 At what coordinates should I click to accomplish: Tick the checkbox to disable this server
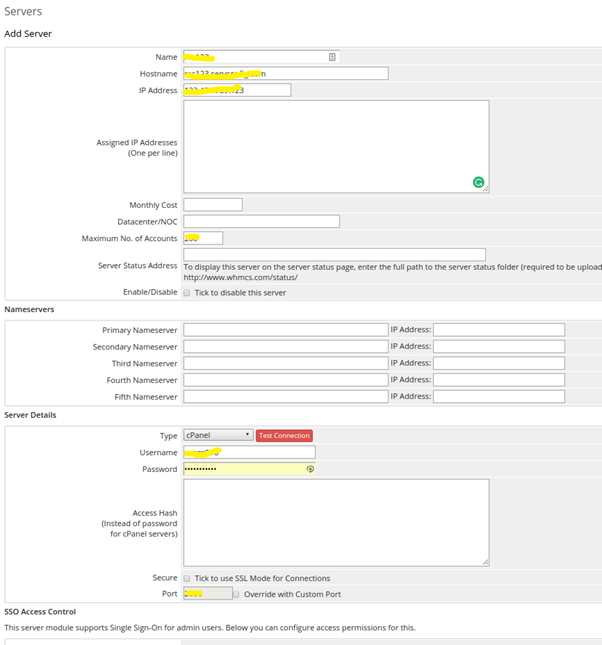[187, 293]
